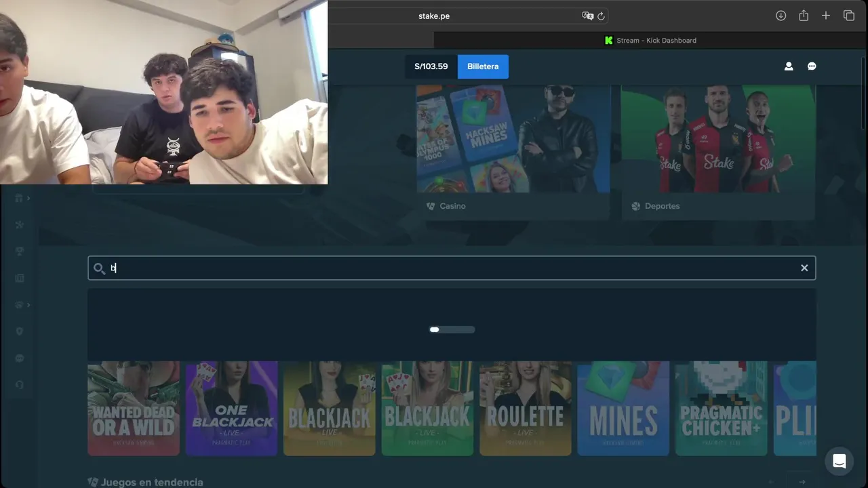Viewport: 868px width, 488px height.
Task: Click the magnifier icon in search bar
Action: pyautogui.click(x=99, y=268)
